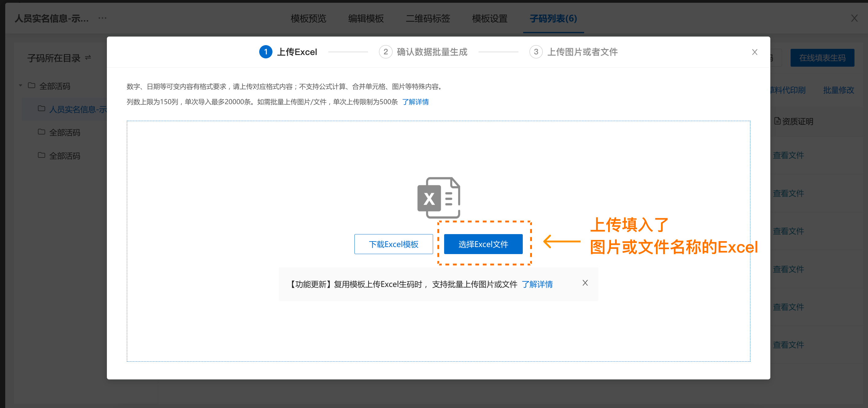Close the template page with top-right X

pyautogui.click(x=854, y=18)
